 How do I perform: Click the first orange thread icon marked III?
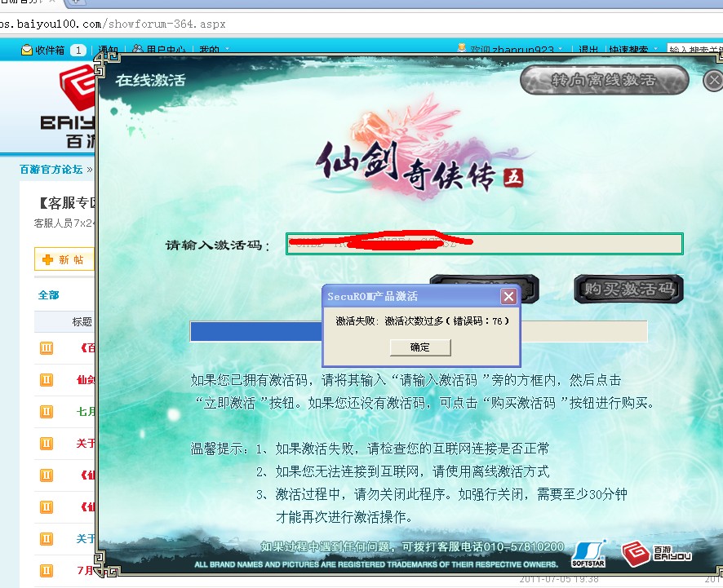(x=47, y=349)
